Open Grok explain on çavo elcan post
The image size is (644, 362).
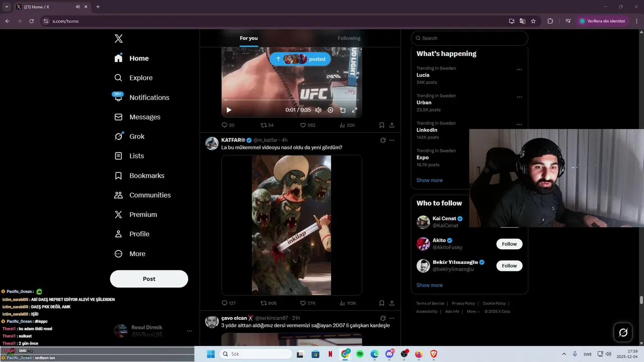pyautogui.click(x=383, y=318)
